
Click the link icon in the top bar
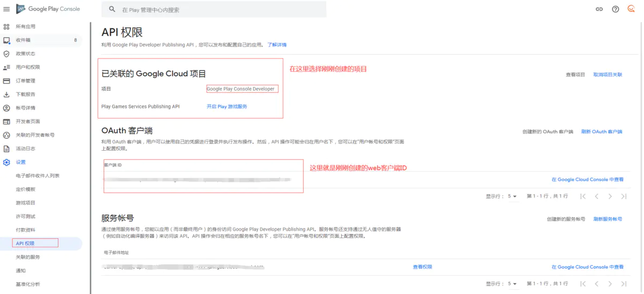[x=599, y=9]
